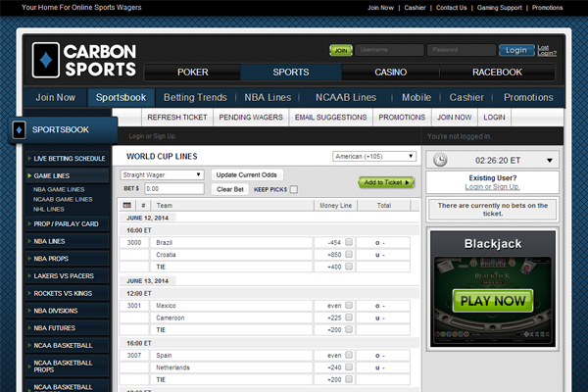Open Pending Wagers toolbar item
Viewport: 588px width, 392px height.
pos(251,118)
